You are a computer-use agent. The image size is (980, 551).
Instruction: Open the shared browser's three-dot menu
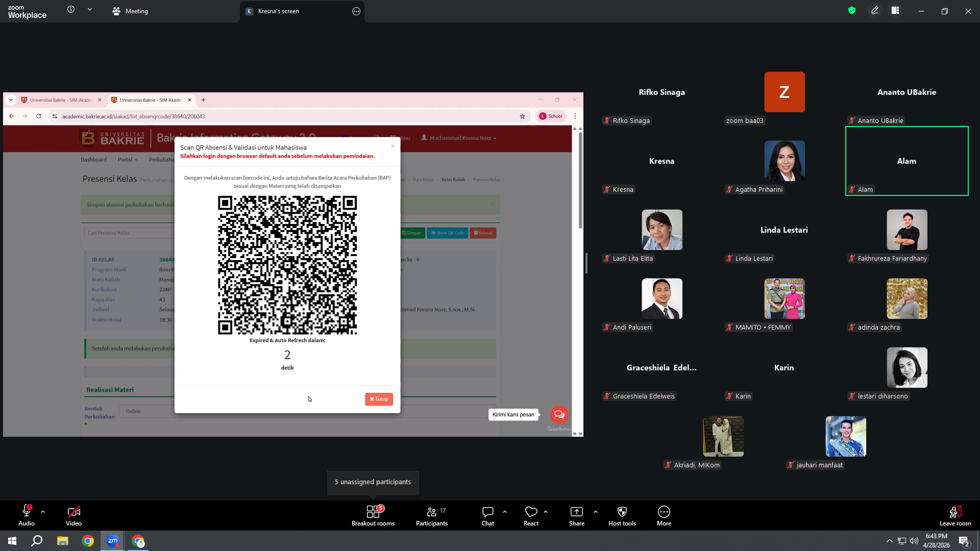[x=575, y=116]
